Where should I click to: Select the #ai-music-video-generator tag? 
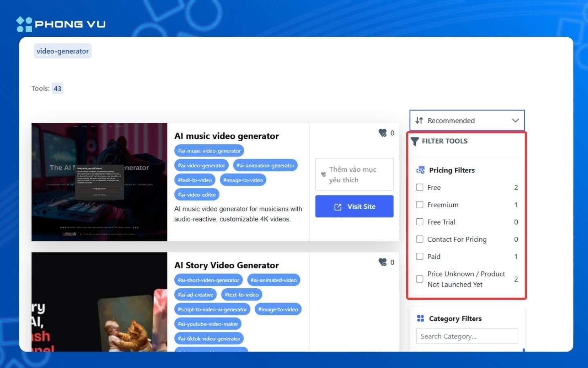[209, 151]
